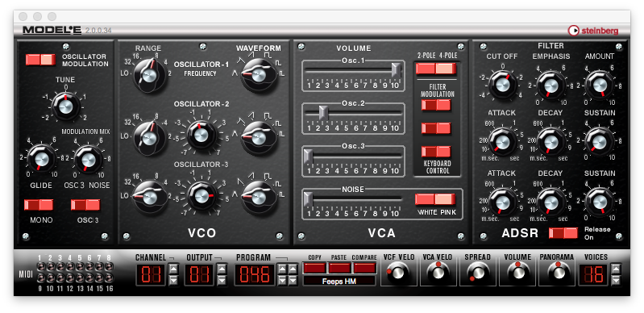Viewport: 644px width, 313px height.
Task: Increase Voices count with up arrow
Action: pyautogui.click(x=615, y=269)
